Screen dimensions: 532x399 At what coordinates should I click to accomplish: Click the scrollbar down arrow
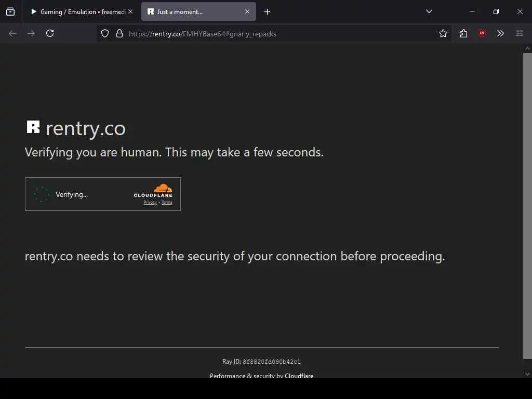527,374
